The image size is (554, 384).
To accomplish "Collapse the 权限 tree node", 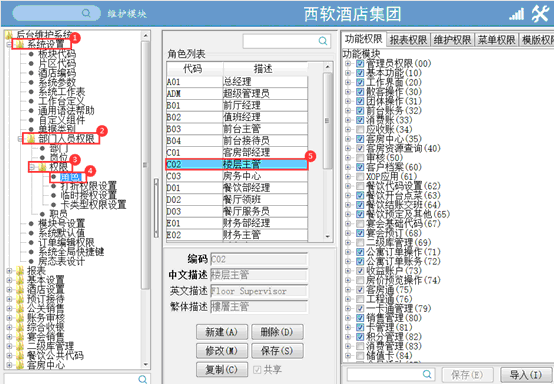I will (32, 167).
